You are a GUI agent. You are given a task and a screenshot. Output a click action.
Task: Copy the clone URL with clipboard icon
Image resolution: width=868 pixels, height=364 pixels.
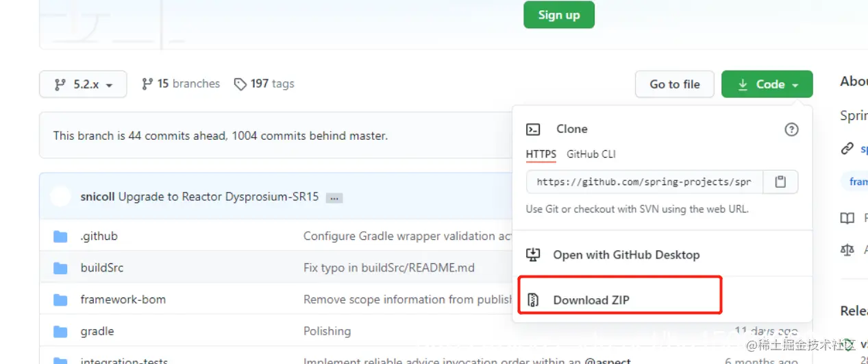(x=780, y=182)
